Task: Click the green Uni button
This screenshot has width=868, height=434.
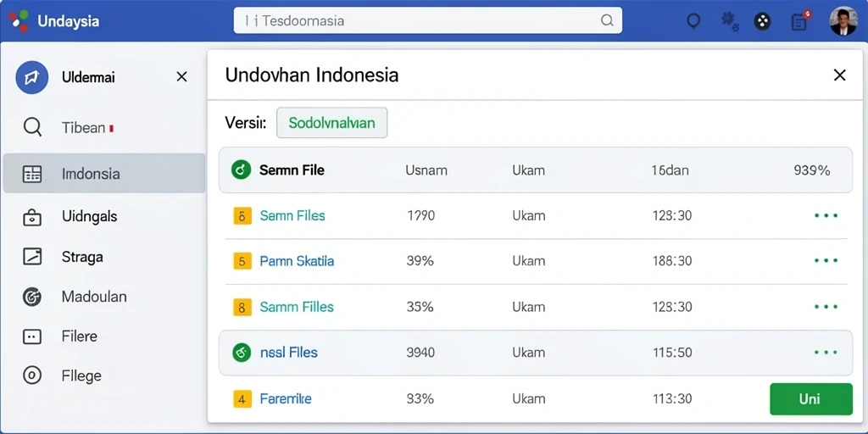Action: coord(811,398)
